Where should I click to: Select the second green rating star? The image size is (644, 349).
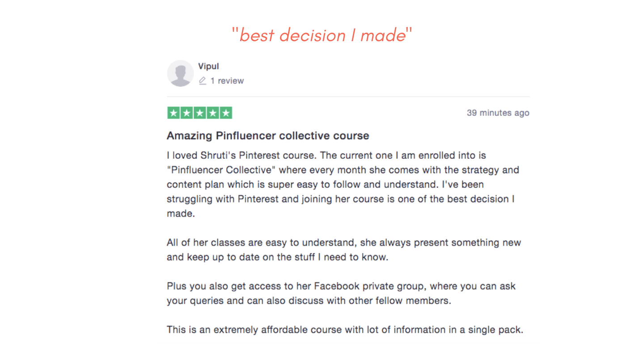click(x=187, y=113)
